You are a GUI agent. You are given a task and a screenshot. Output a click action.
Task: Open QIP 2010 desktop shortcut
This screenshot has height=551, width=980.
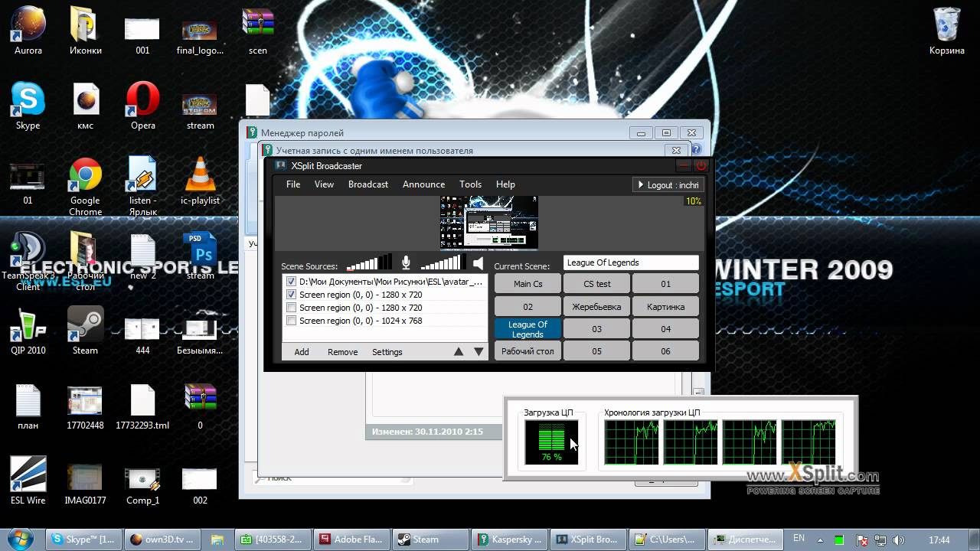click(28, 331)
